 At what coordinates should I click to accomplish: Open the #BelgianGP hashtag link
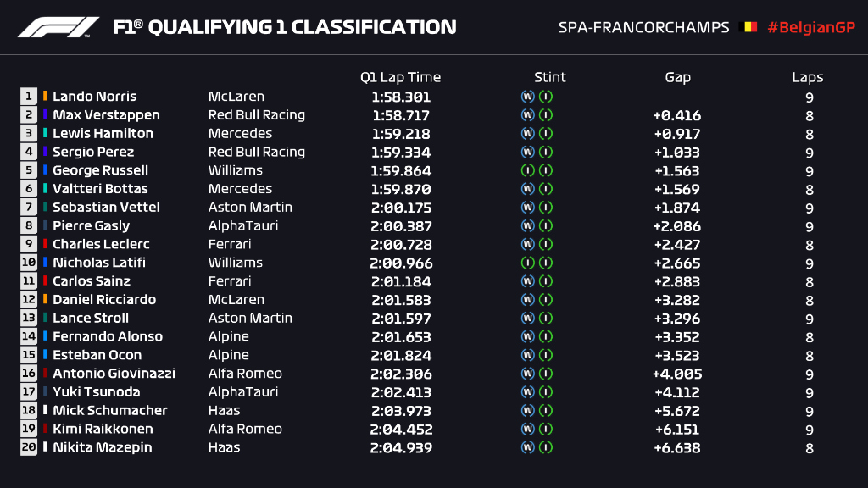(x=810, y=27)
